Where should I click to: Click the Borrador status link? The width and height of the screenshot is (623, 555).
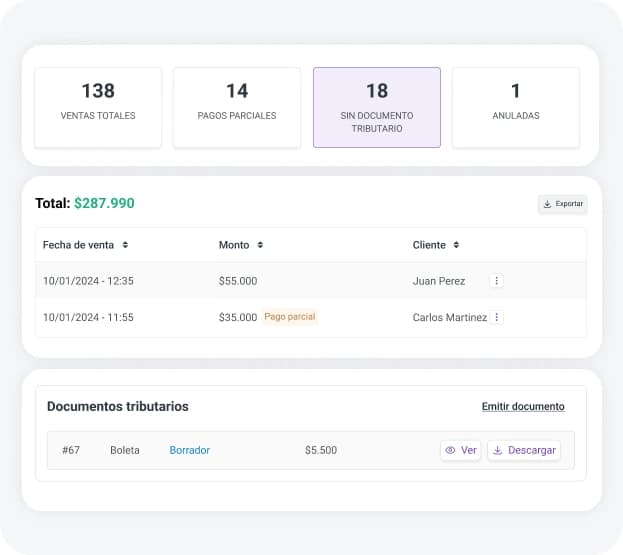click(x=189, y=450)
